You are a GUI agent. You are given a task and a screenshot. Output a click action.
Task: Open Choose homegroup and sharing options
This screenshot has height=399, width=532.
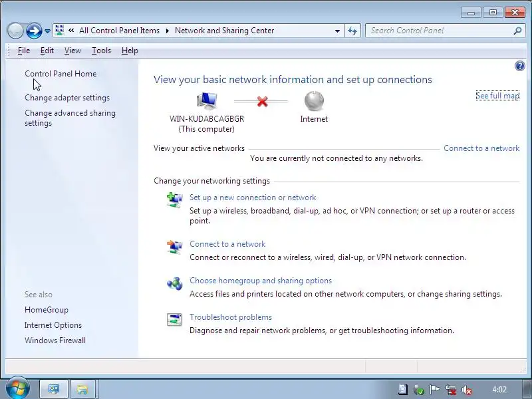click(x=261, y=281)
